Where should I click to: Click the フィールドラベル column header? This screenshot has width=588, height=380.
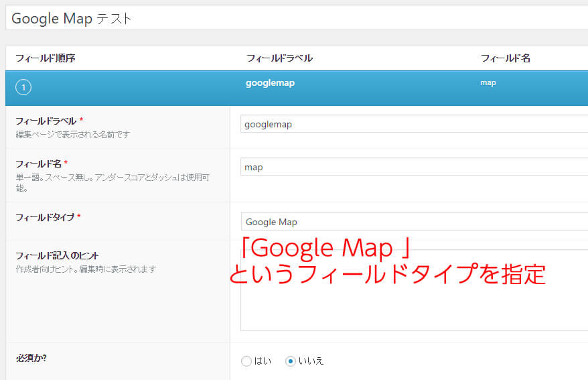pos(279,58)
